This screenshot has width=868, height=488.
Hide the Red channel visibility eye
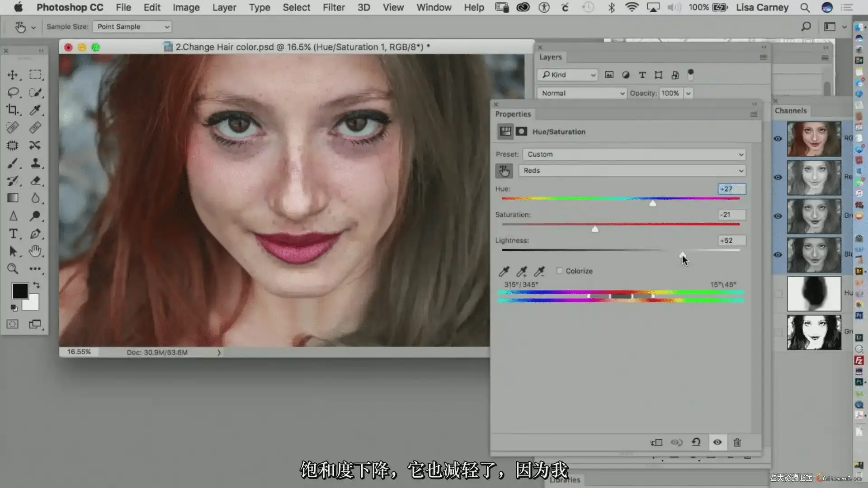click(778, 178)
